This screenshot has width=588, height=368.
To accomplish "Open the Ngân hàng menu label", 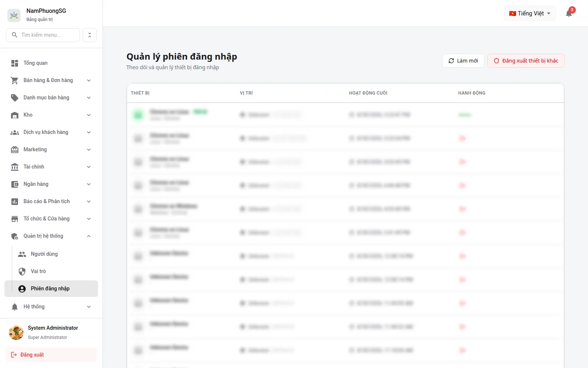I will click(36, 184).
